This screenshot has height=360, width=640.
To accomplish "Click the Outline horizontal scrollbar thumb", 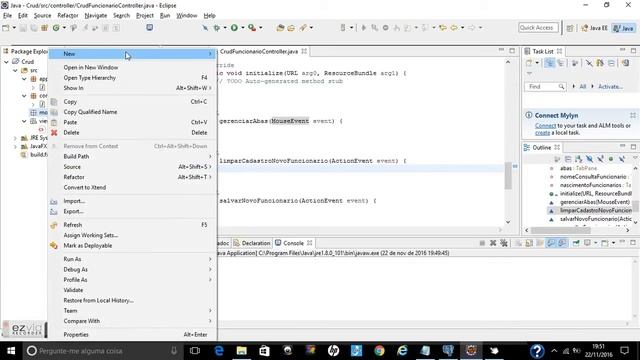I will [x=560, y=230].
